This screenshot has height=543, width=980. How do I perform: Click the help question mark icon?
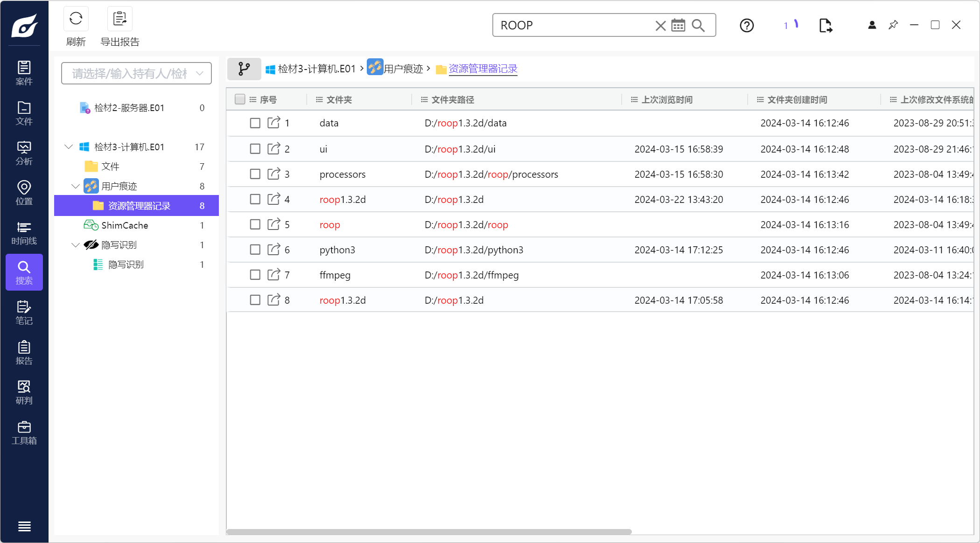click(x=747, y=25)
